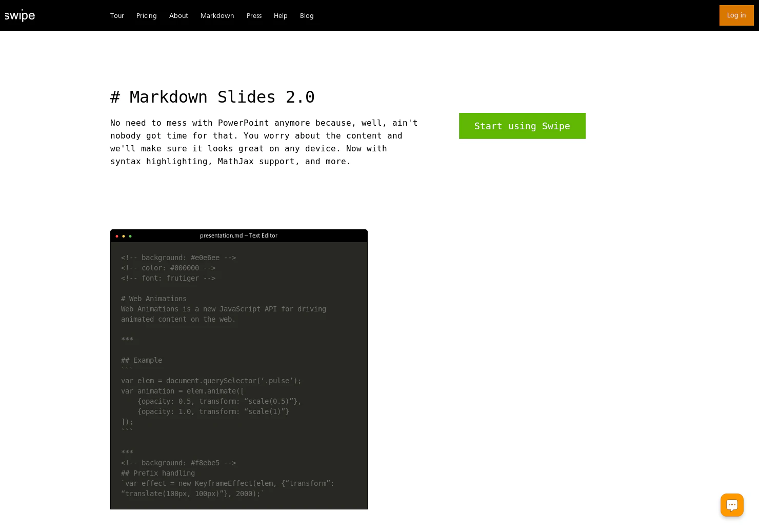
Task: Click the speech bubble inside the chat button
Action: [x=732, y=505]
